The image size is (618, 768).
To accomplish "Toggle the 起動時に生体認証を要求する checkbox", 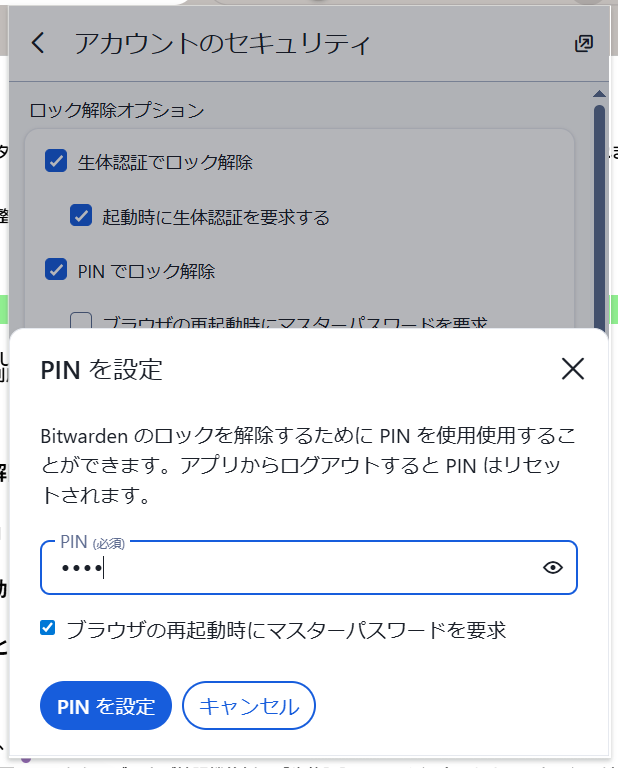I will [x=81, y=216].
